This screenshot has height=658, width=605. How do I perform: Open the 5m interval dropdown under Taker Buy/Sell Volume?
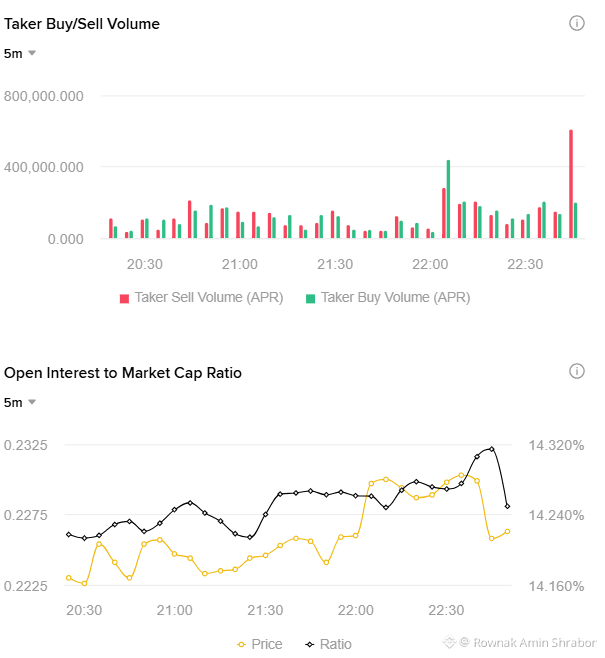[20, 54]
